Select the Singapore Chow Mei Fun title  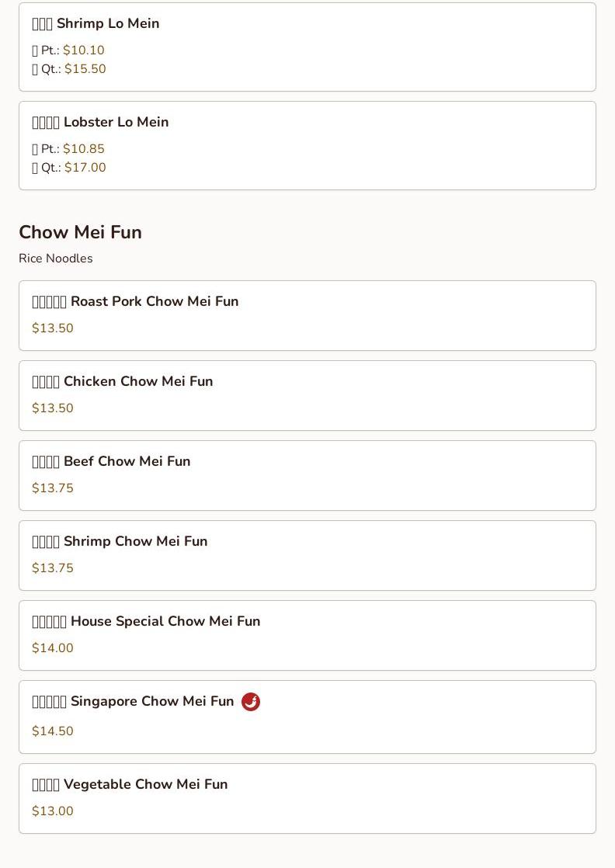coord(134,702)
